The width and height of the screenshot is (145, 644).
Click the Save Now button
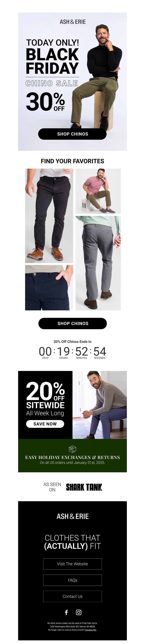click(x=45, y=424)
